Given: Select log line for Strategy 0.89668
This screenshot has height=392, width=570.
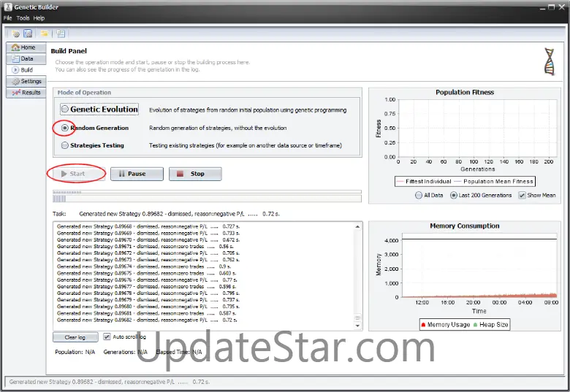Looking at the screenshot, I should [x=148, y=226].
